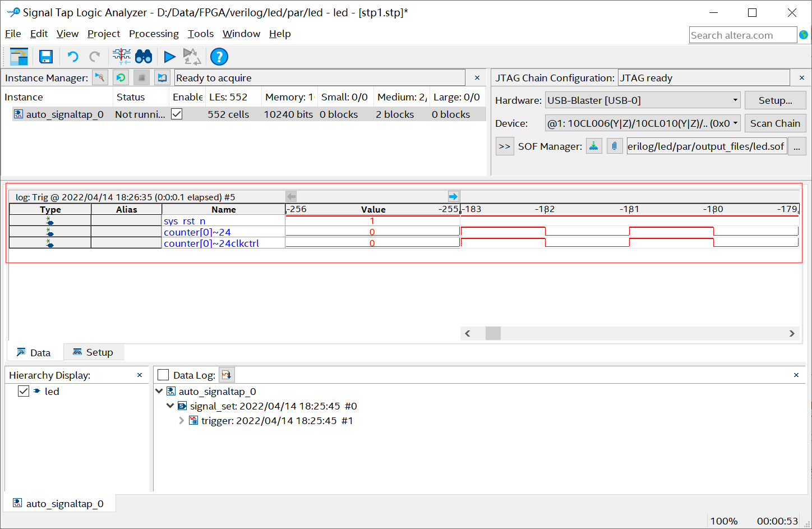Click the Name column header in waveform table
This screenshot has width=812, height=529.
pyautogui.click(x=224, y=209)
